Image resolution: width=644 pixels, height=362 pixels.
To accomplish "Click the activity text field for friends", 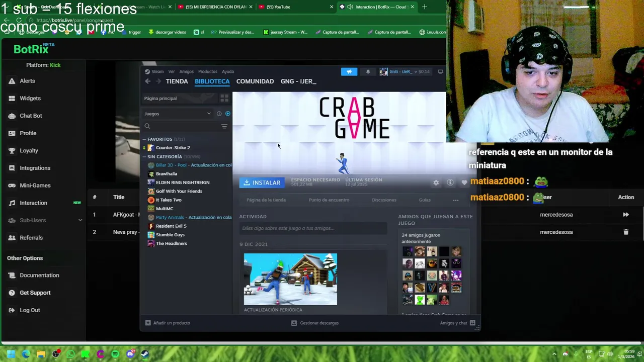I will click(x=313, y=228).
